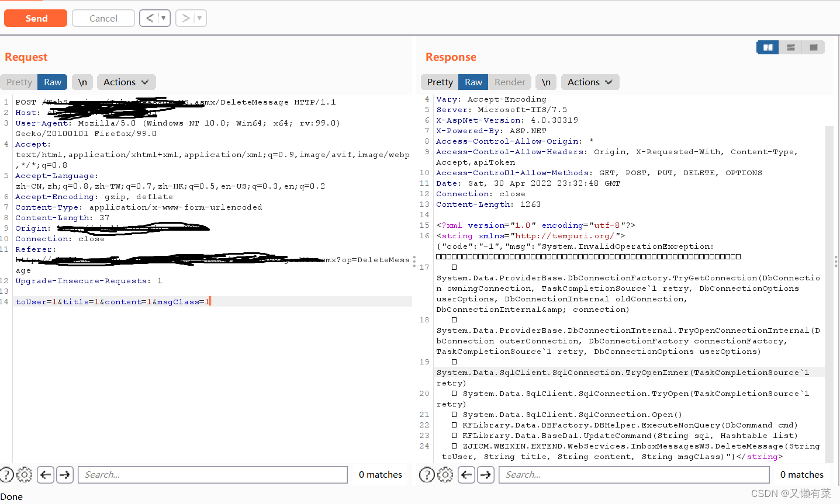Switch Response view to Pretty tab
Screen dimensions: 840x504
click(440, 82)
